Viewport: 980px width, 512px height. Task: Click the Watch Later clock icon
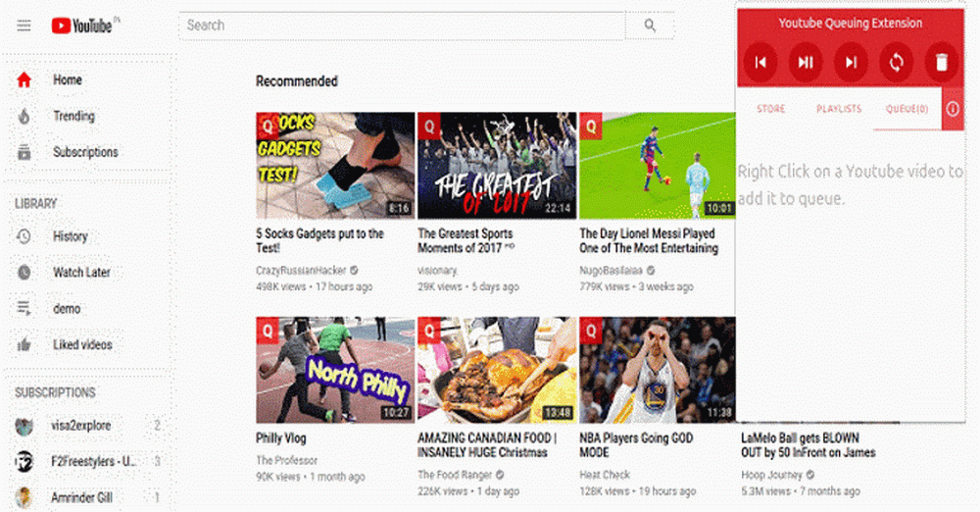point(24,273)
